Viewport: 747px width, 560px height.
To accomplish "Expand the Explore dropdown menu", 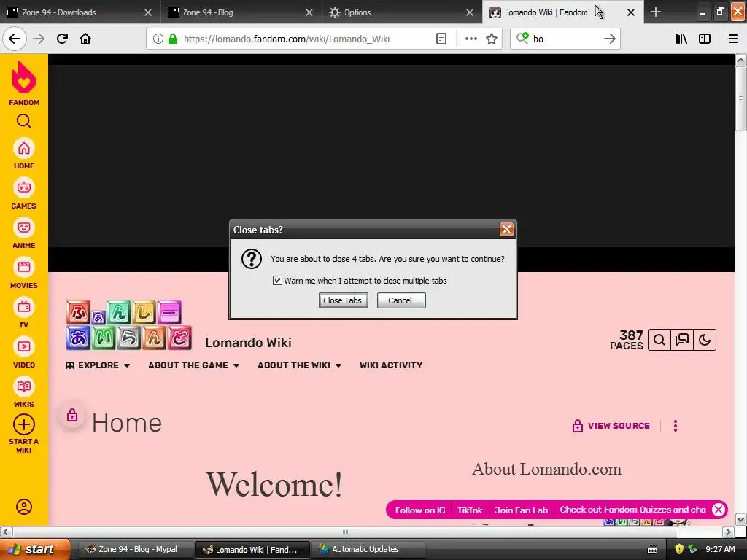I will coord(98,365).
